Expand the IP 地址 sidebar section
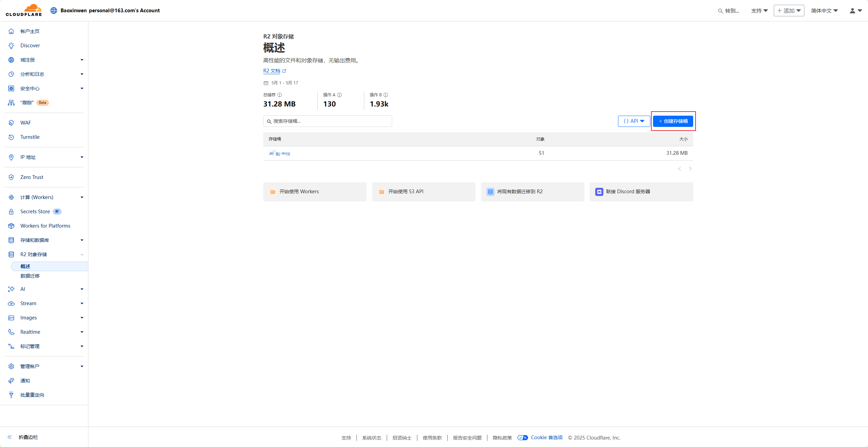The height and width of the screenshot is (447, 868). point(82,157)
